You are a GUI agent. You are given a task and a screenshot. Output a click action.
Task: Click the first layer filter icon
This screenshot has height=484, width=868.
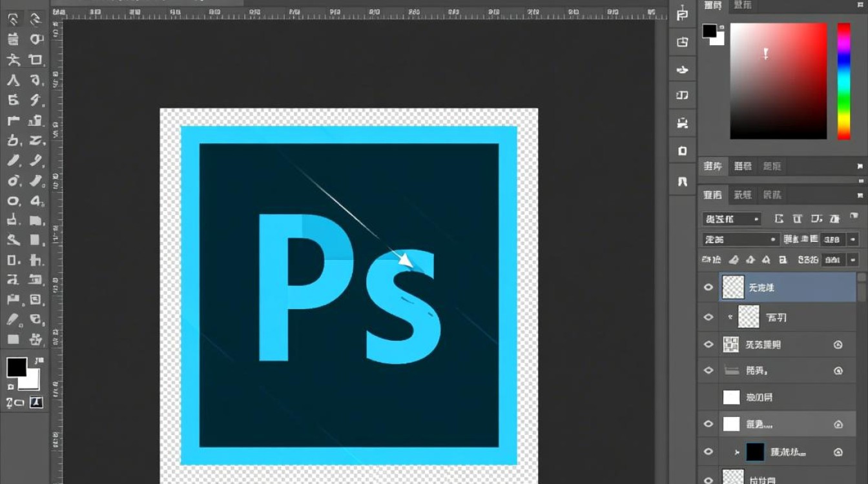pyautogui.click(x=779, y=219)
